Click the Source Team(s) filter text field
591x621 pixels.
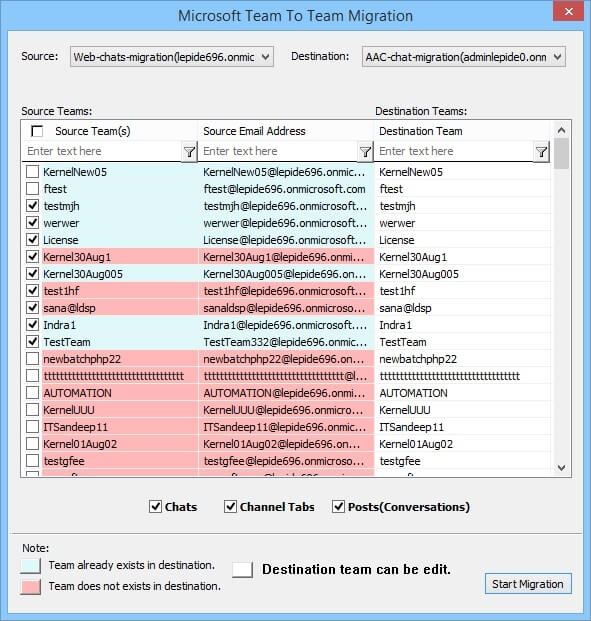(102, 151)
